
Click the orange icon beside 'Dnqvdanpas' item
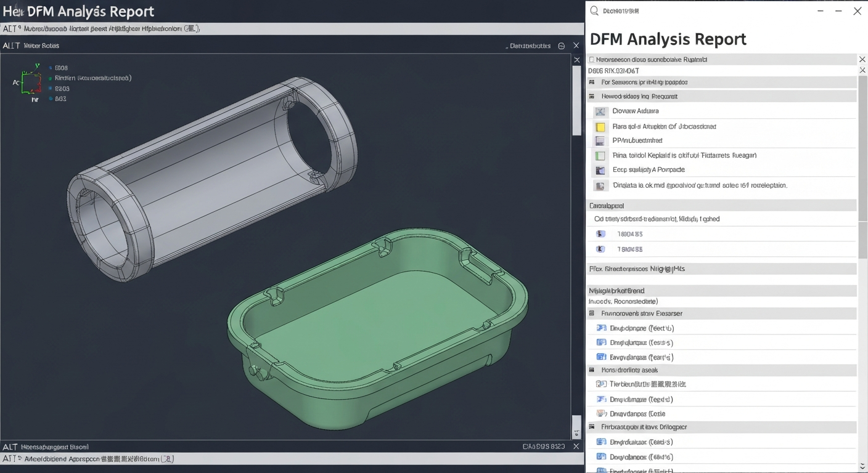click(601, 414)
